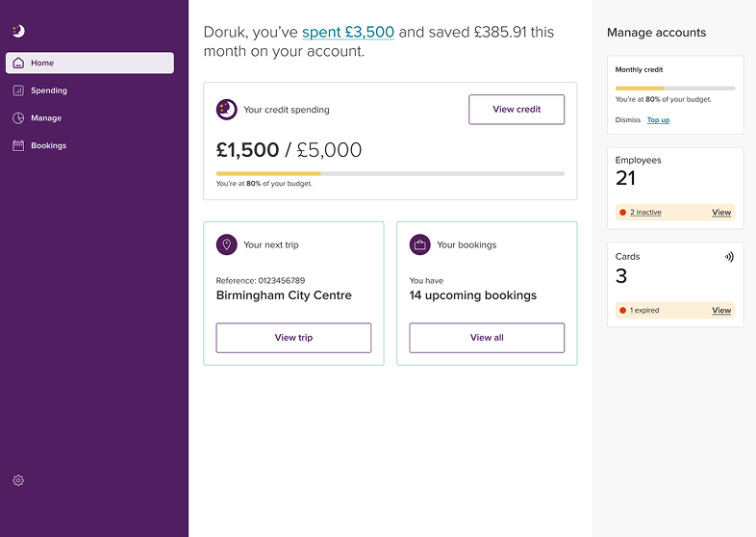Go to the Home menu item
Screen dimensions: 756x537
click(89, 63)
